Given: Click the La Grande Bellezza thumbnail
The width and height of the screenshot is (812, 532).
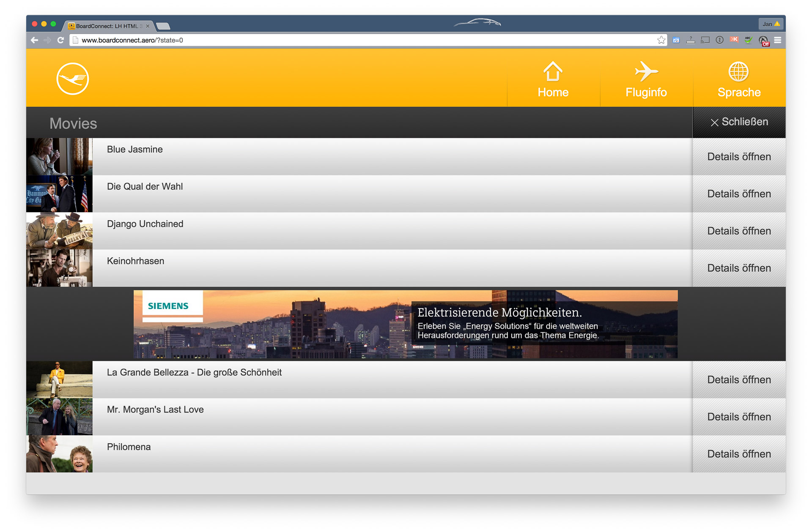Looking at the screenshot, I should point(59,380).
